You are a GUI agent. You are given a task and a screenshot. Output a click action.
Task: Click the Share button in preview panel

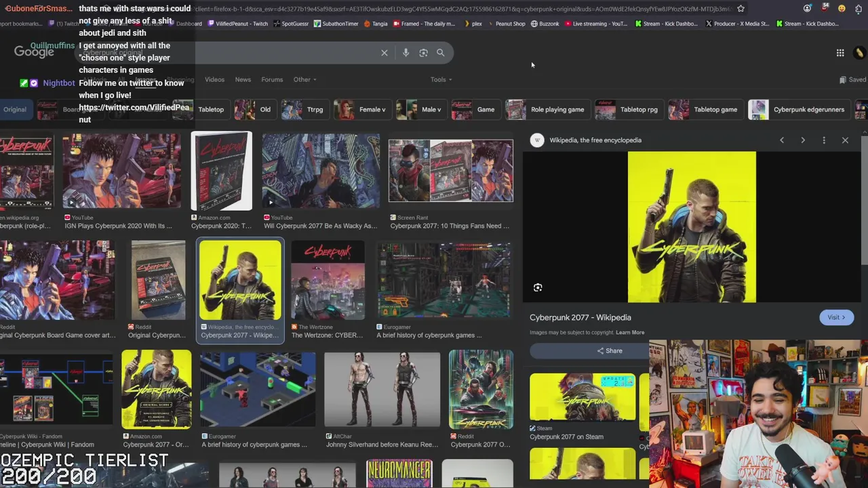point(609,350)
